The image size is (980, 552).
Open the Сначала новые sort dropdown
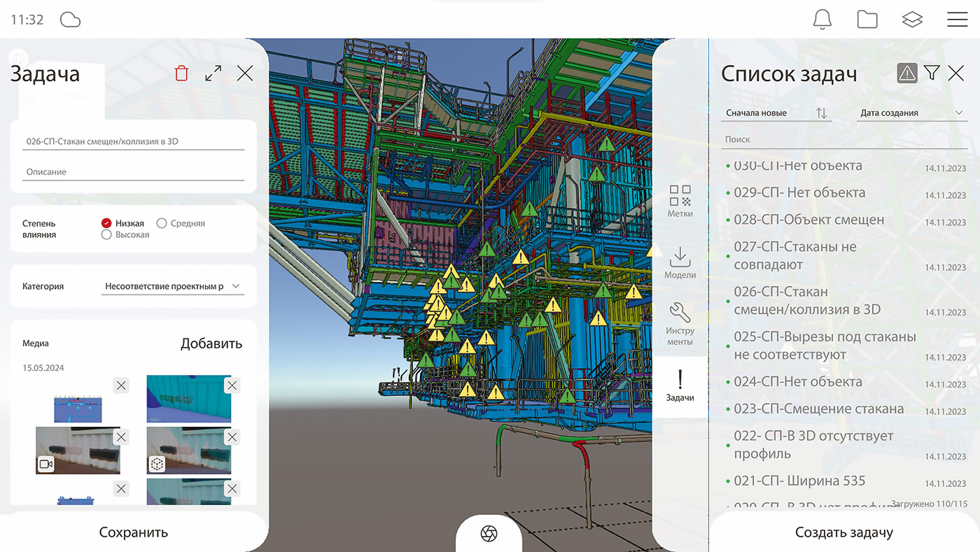[x=766, y=113]
